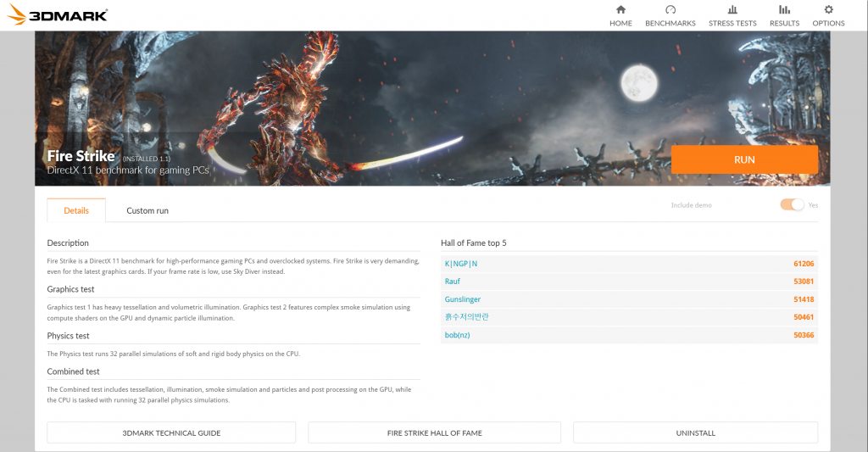868x452 pixels.
Task: Click the Uninstall button
Action: pyautogui.click(x=695, y=432)
